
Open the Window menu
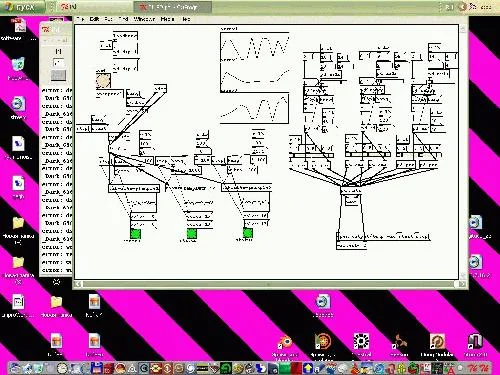[x=144, y=19]
